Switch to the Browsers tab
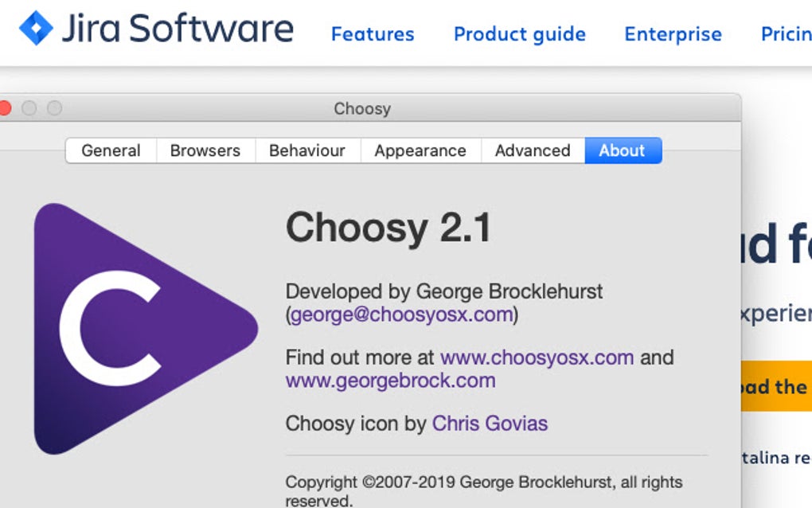 pyautogui.click(x=205, y=150)
